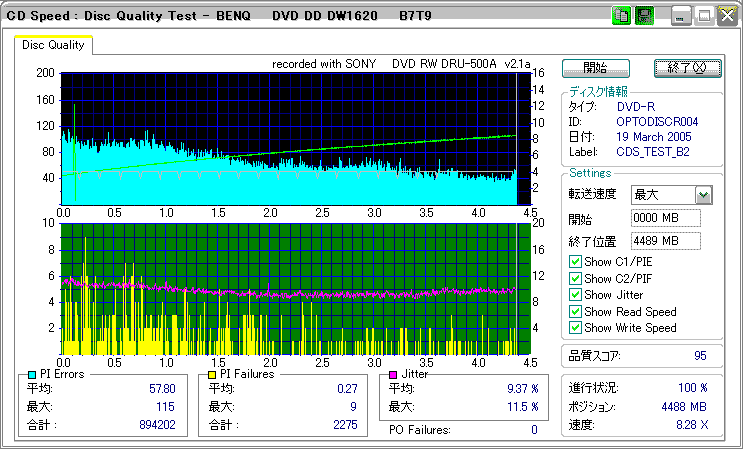Click the upper PI Errors graph
743x449 pixels.
tap(290, 138)
